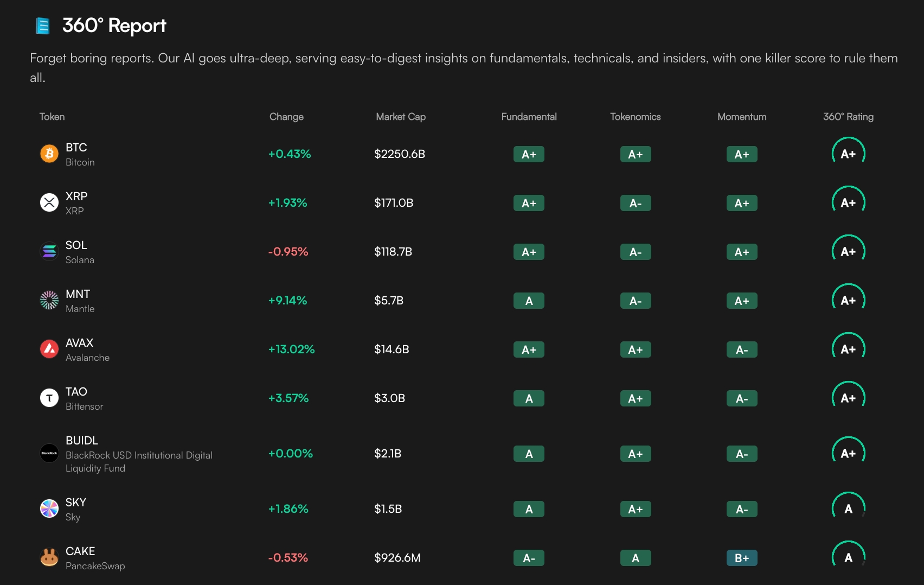This screenshot has height=585, width=924.
Task: Sort by the Change column header
Action: click(286, 117)
